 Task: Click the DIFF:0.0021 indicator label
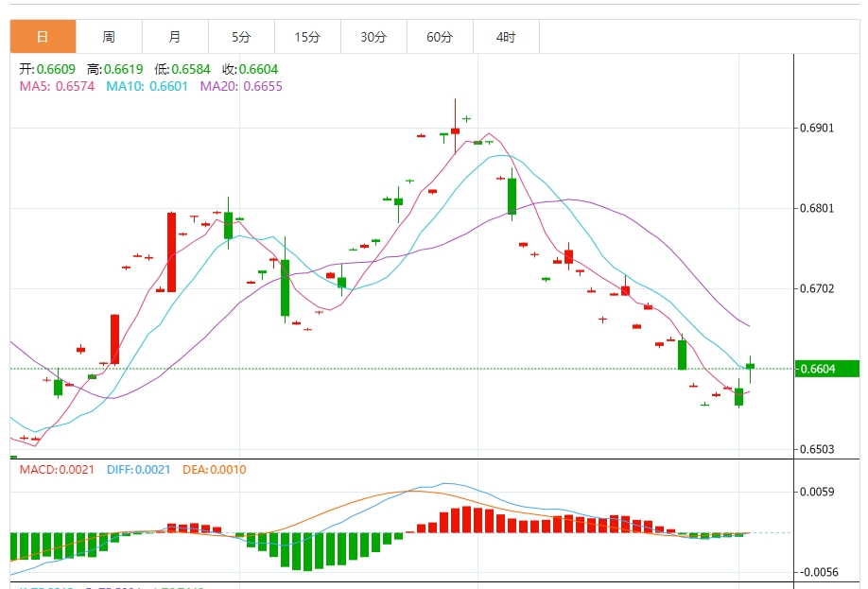(x=138, y=470)
